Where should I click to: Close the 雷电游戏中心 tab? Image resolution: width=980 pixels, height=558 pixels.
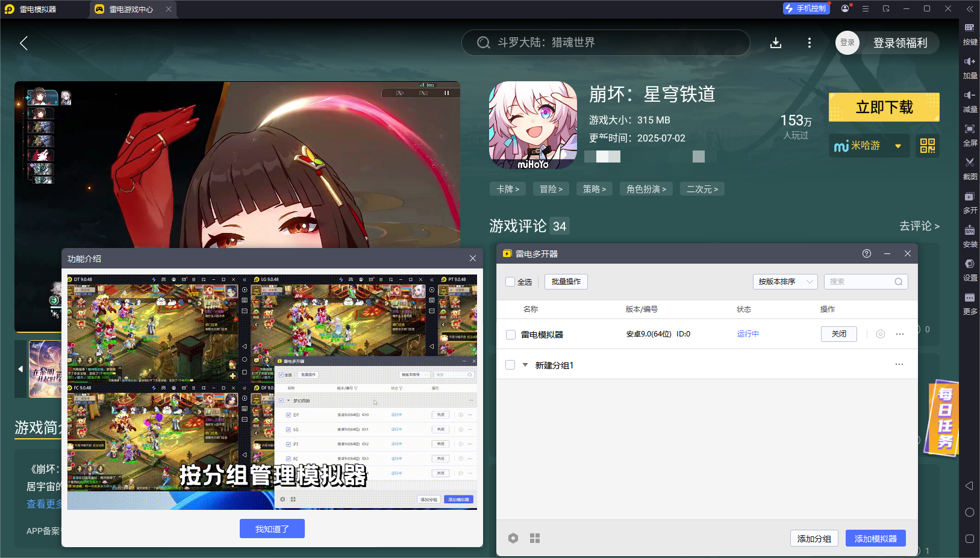169,9
